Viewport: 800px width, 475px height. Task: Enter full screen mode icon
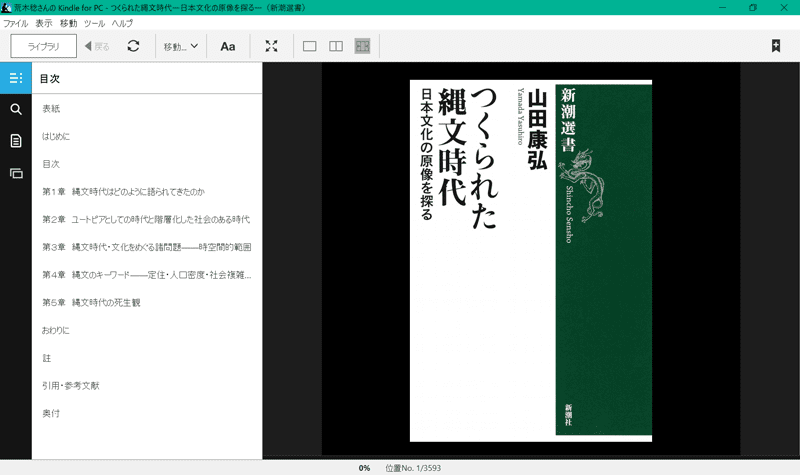coord(271,46)
